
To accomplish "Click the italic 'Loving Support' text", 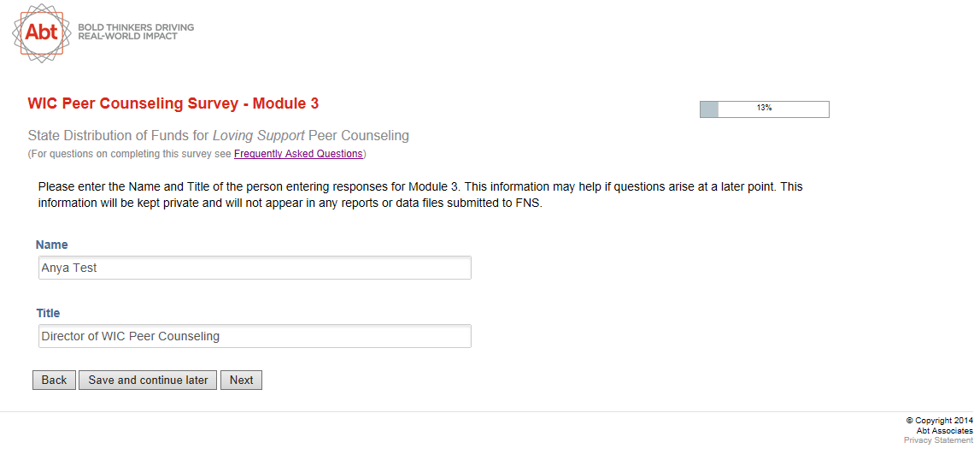I will point(259,136).
